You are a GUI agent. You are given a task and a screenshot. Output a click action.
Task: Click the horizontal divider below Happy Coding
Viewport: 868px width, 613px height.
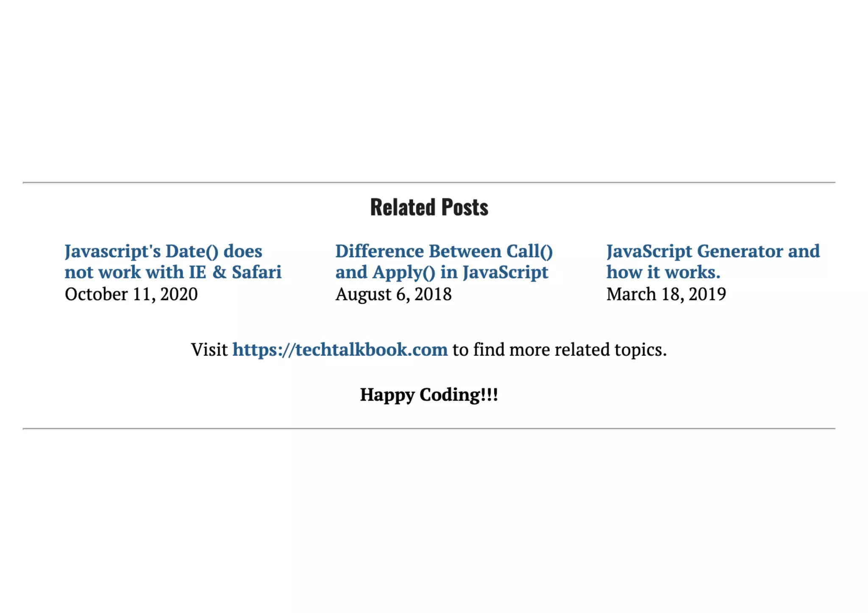point(429,429)
